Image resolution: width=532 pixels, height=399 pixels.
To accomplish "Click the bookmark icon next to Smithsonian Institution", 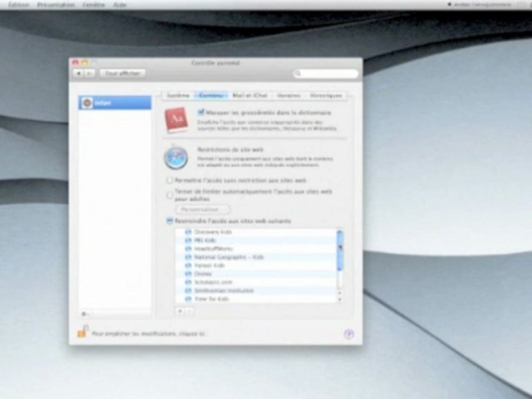I will 188,290.
